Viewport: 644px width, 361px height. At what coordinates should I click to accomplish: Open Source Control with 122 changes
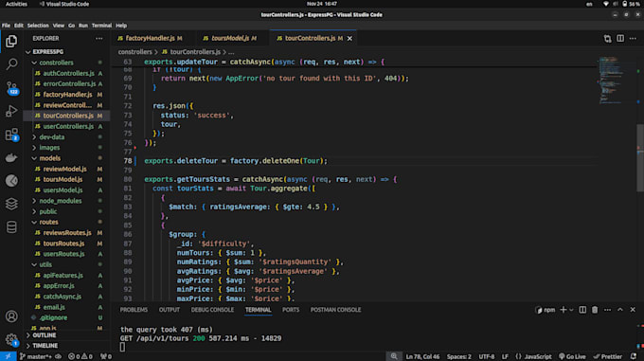tap(11, 87)
